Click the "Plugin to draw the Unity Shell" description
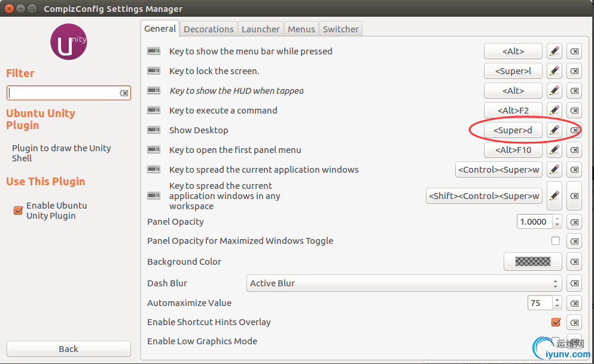594x364 pixels. pos(62,153)
